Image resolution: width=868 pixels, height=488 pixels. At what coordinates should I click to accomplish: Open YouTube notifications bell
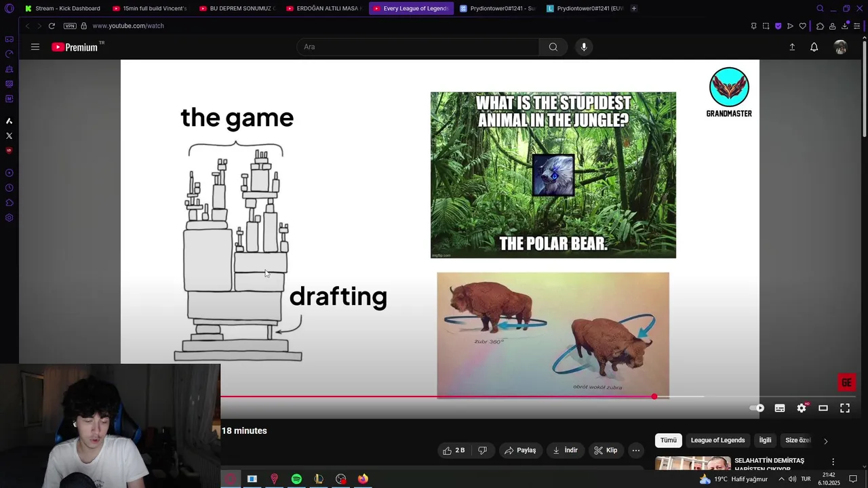tap(814, 47)
